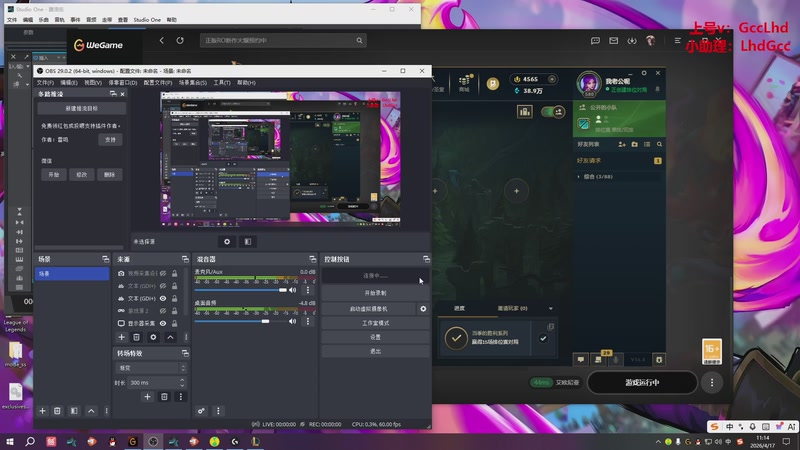Click the 新建推流目标 button
The image size is (800, 450).
(82, 109)
